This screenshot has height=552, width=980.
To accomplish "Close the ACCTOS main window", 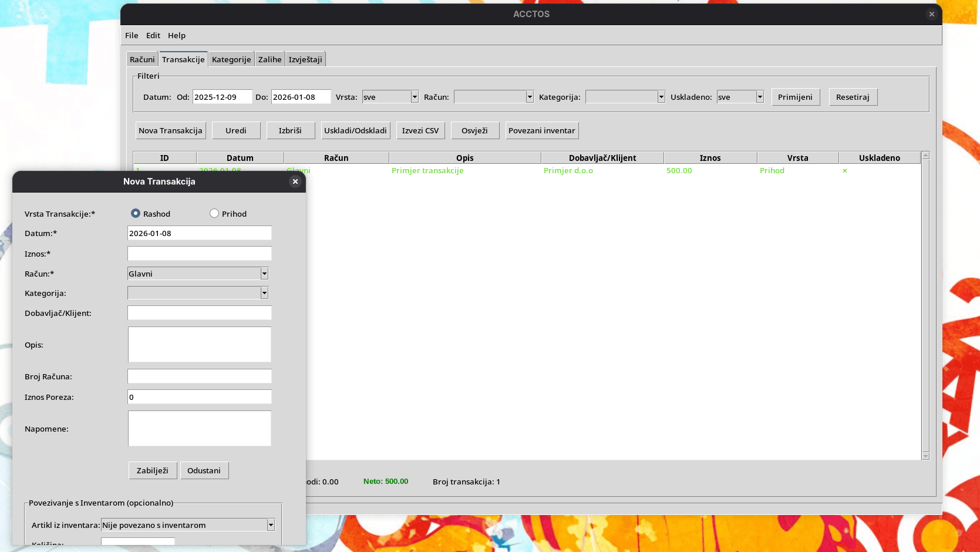I will [x=931, y=14].
